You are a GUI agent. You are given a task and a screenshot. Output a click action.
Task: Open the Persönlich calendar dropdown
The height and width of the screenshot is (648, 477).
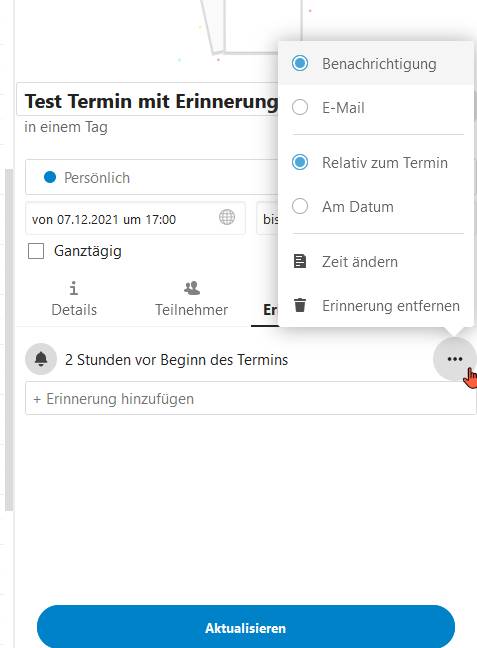152,177
